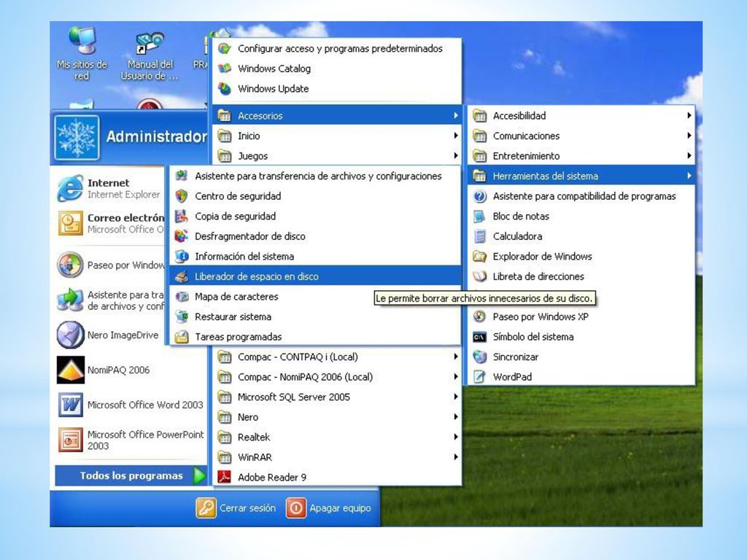Image resolution: width=747 pixels, height=560 pixels.
Task: Open Libreta de direcciones icon
Action: [x=479, y=276]
